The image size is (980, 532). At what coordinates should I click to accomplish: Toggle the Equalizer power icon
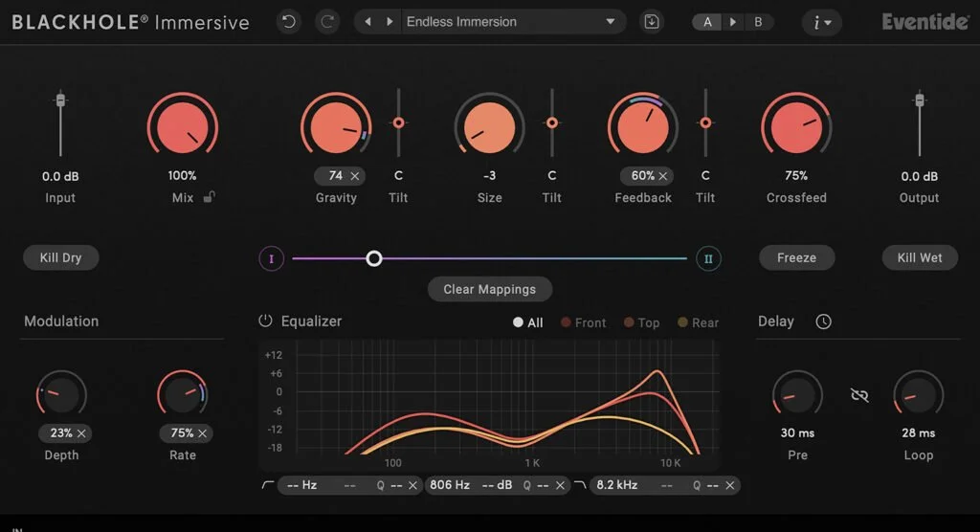click(x=265, y=321)
